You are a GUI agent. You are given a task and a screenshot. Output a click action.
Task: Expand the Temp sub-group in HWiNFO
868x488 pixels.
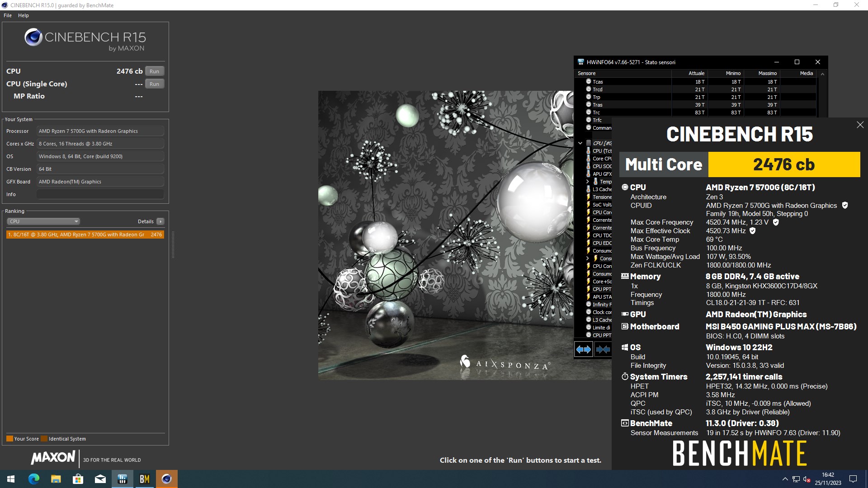588,182
